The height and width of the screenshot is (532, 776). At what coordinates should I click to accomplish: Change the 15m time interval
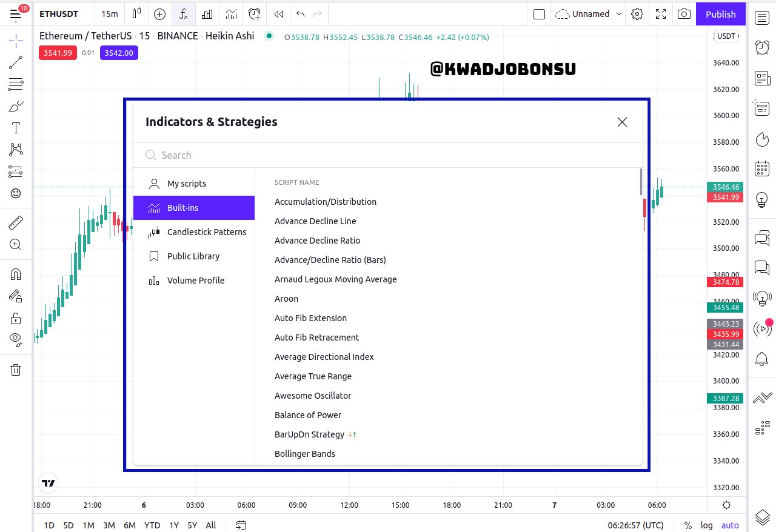(110, 13)
